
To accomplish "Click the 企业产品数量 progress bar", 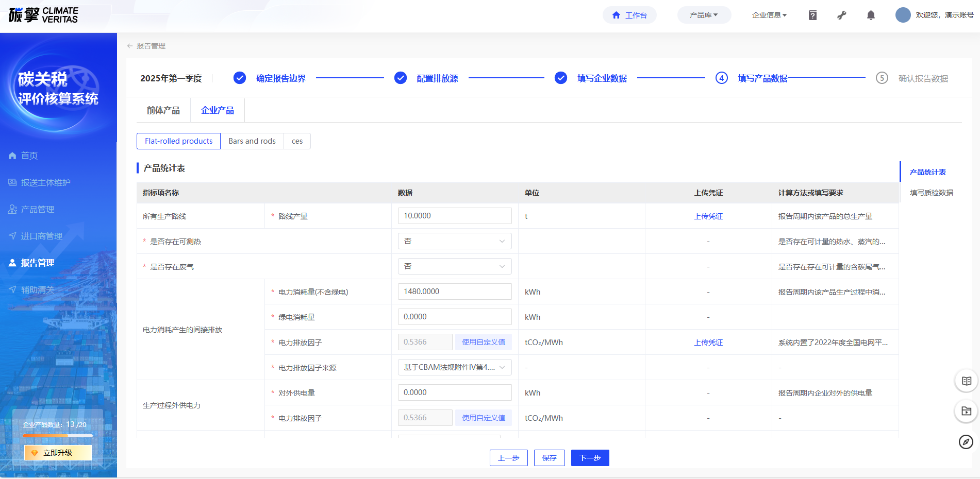I will (x=58, y=436).
